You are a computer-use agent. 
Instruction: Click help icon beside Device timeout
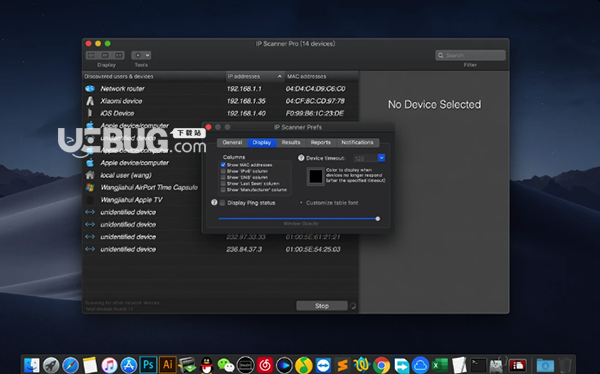301,158
